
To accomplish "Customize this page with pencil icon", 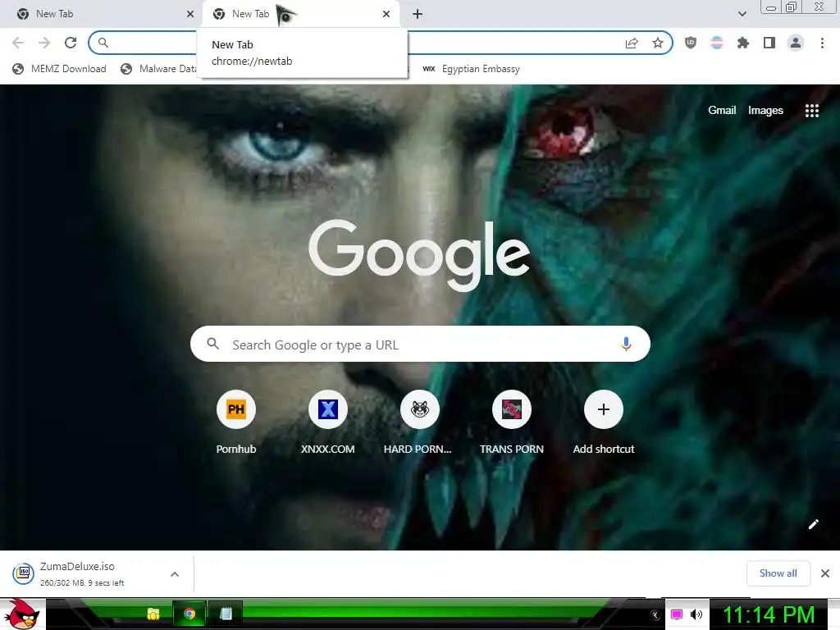I will [x=813, y=524].
